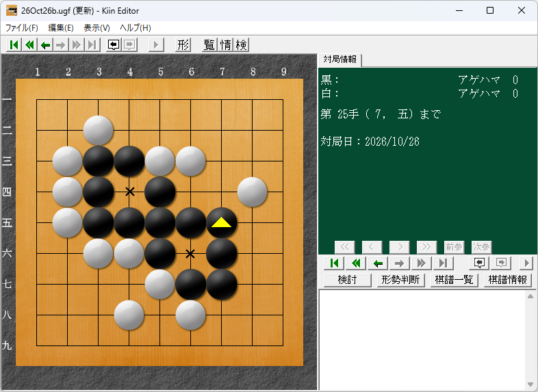Fast-forward several moves in top toolbar

point(76,44)
